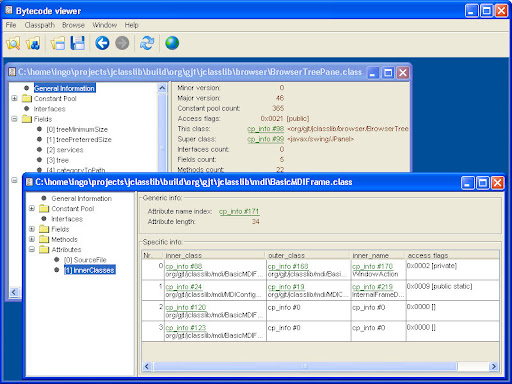Follow cp_info #170 inner_name link
The height and width of the screenshot is (384, 512).
pyautogui.click(x=373, y=266)
